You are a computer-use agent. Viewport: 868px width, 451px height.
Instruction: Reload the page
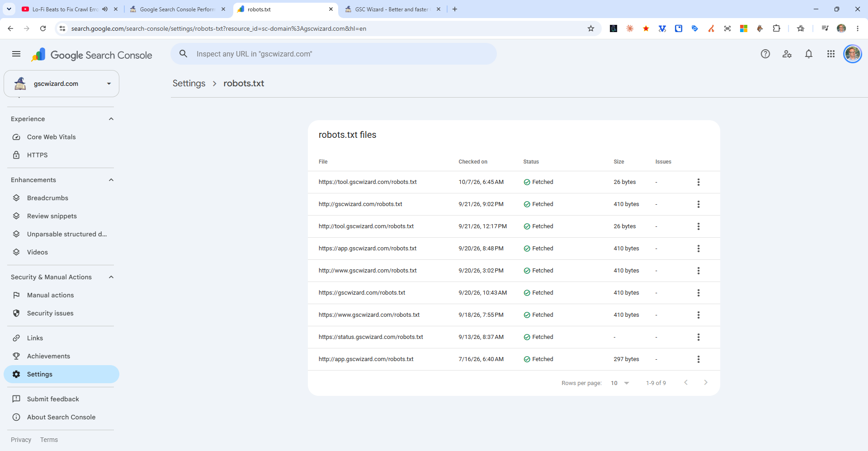pyautogui.click(x=43, y=28)
